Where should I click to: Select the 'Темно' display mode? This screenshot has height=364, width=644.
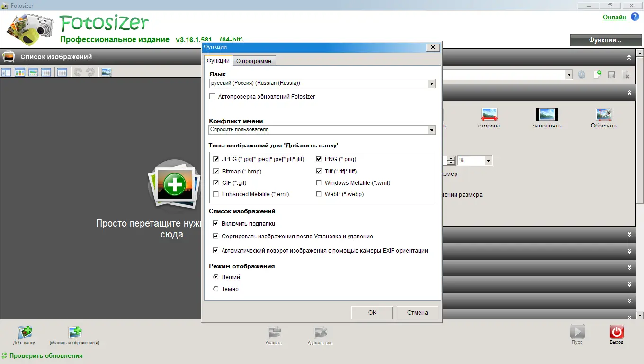[216, 289]
